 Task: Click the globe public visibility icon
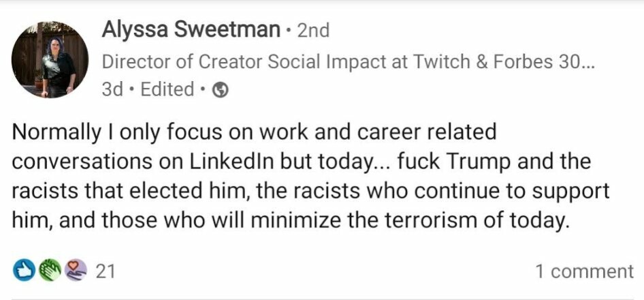(219, 90)
